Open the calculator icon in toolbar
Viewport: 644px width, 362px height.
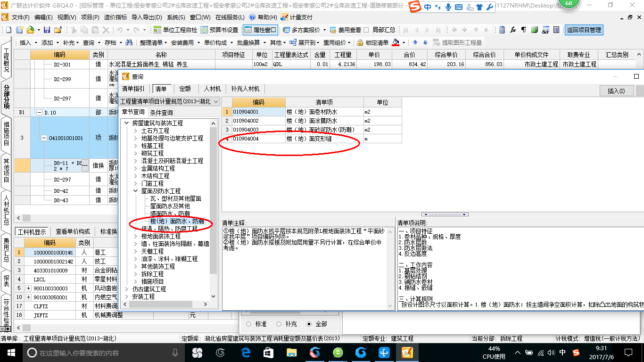click(x=502, y=30)
